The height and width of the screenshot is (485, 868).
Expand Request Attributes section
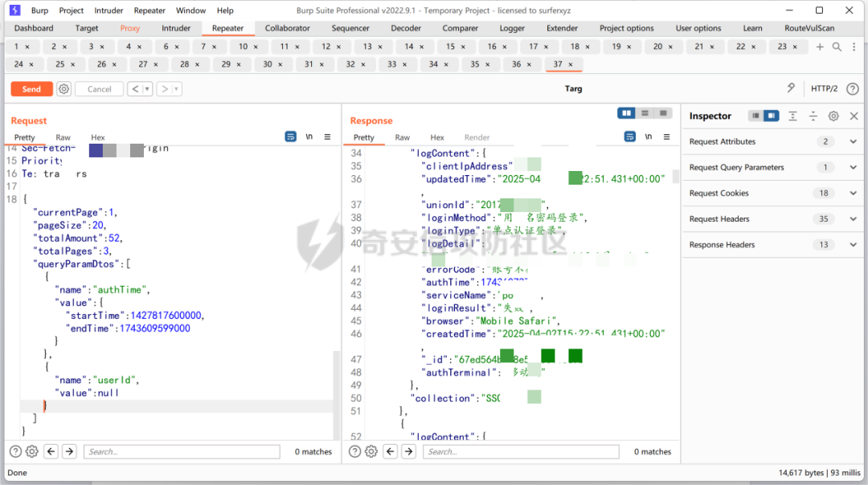773,141
